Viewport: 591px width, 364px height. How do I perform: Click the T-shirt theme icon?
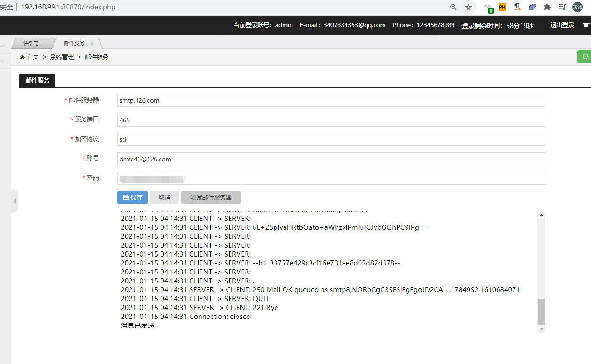(x=586, y=25)
